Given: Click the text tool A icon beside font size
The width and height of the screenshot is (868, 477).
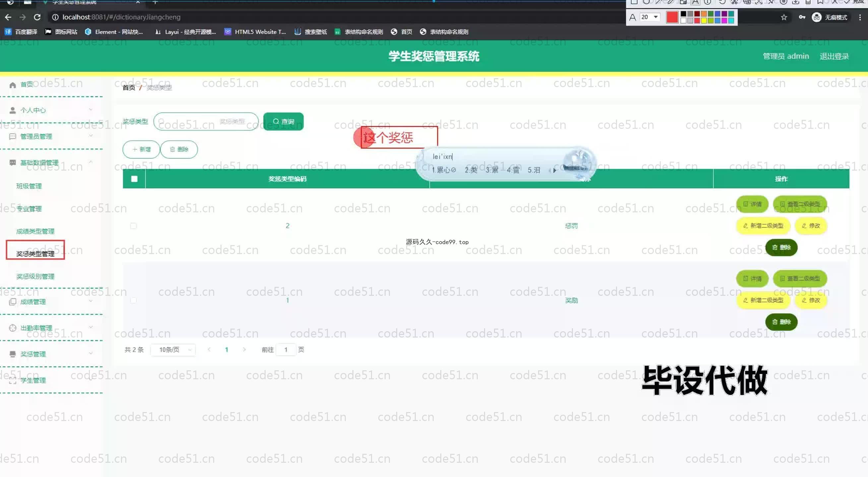Looking at the screenshot, I should [x=633, y=17].
